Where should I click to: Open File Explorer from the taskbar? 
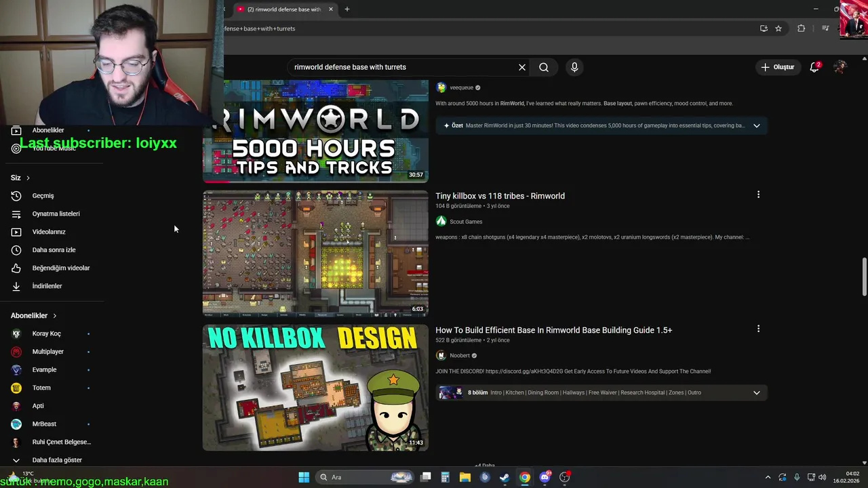tap(465, 477)
